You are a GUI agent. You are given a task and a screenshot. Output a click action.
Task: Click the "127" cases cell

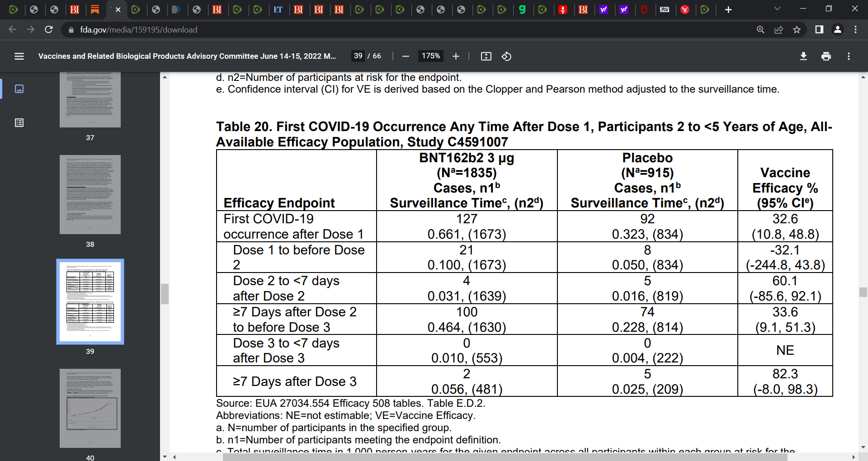click(x=467, y=219)
